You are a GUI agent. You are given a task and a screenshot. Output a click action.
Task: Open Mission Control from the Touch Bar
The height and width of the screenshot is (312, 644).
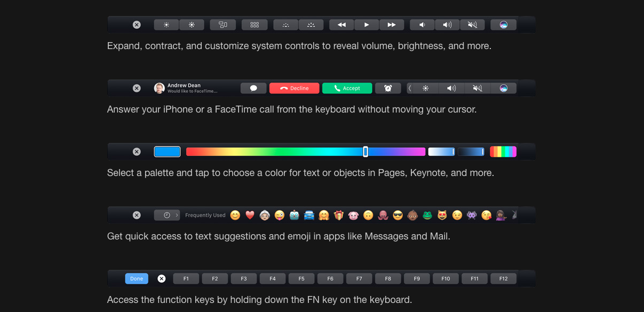click(223, 25)
